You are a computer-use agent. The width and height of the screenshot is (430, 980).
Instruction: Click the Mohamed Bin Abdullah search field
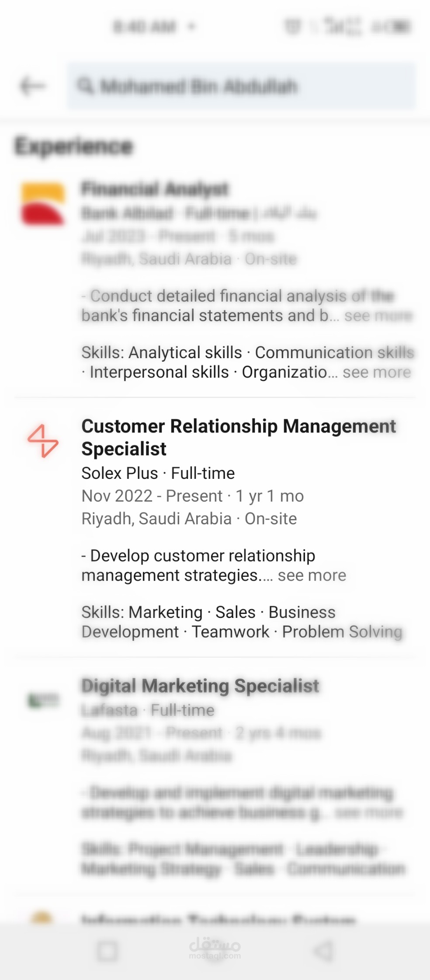(241, 86)
